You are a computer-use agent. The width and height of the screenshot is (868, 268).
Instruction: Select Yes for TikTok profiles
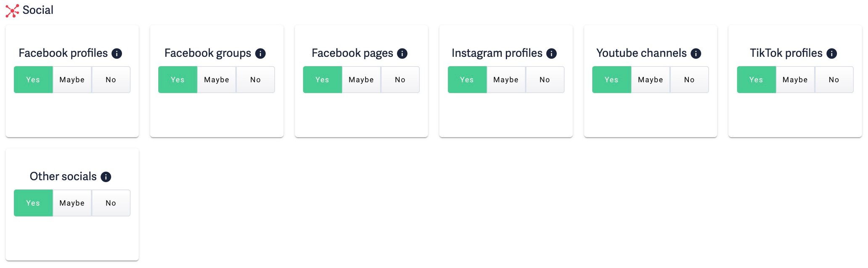[x=756, y=80]
